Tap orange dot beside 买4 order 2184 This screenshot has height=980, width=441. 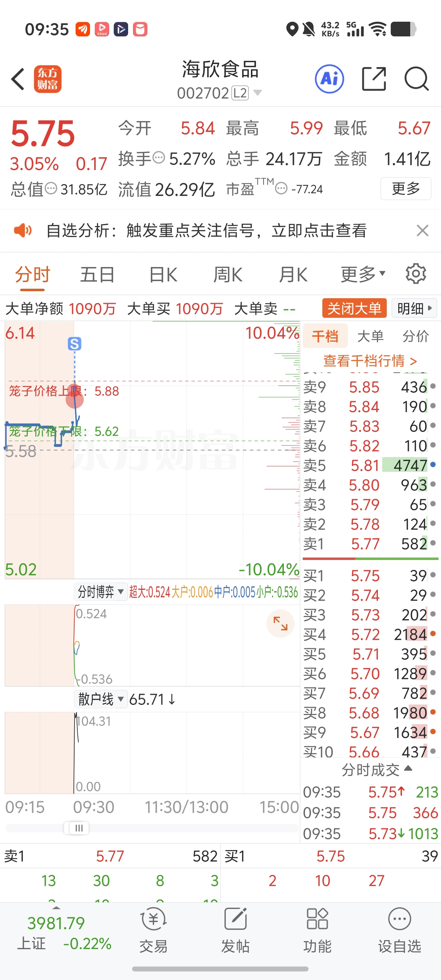click(x=433, y=633)
